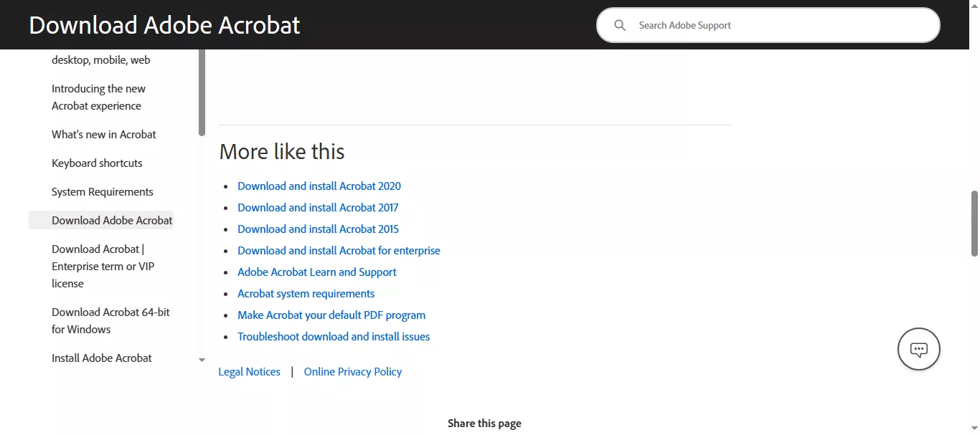The height and width of the screenshot is (435, 980).
Task: Open Troubleshoot download and install issues
Action: coord(334,336)
